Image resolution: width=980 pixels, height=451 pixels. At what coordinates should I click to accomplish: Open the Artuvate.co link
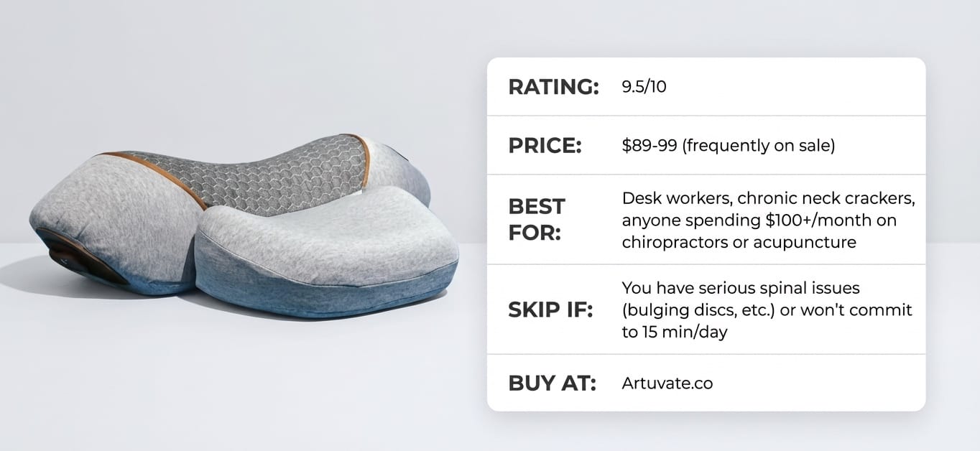(667, 383)
